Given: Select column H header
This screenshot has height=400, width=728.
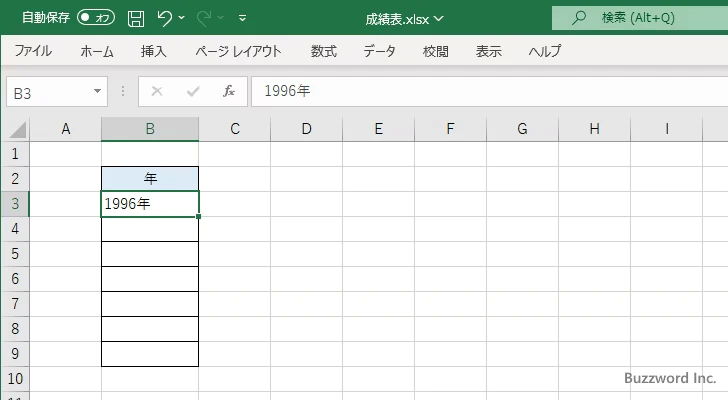Looking at the screenshot, I should click(594, 129).
